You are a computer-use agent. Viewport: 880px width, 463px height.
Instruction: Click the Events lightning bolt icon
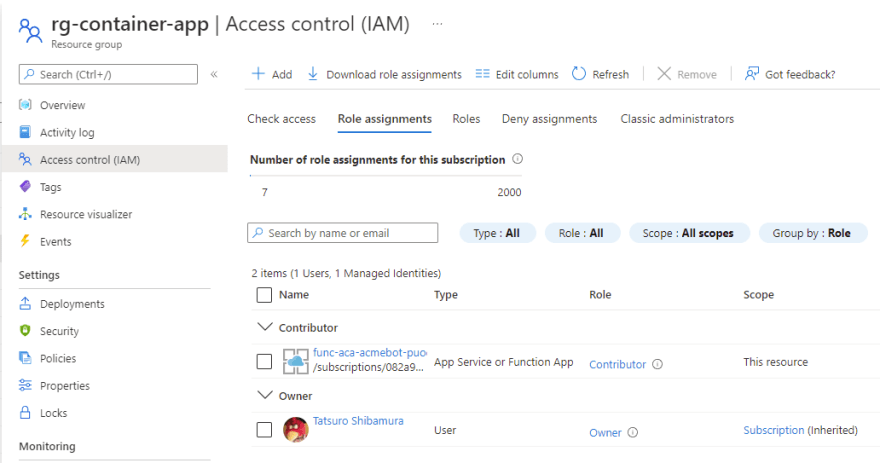coord(25,241)
